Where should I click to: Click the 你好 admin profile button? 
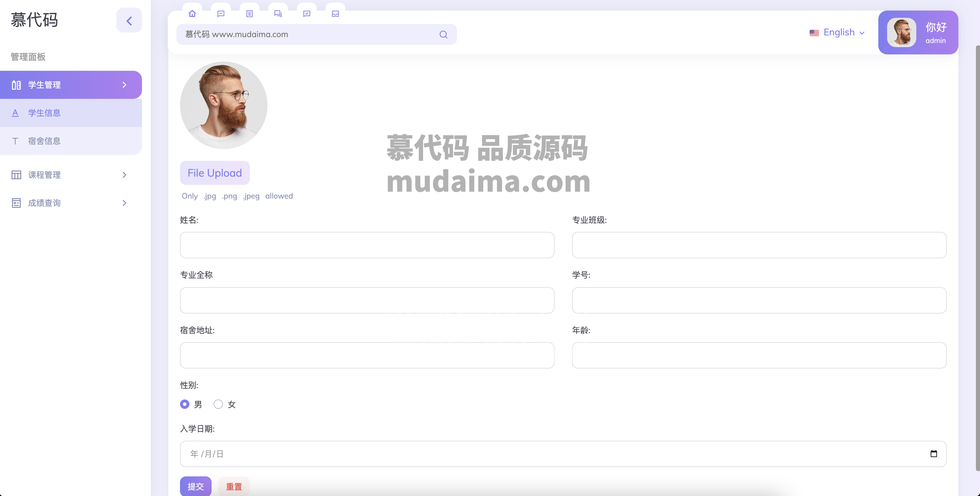[x=918, y=32]
